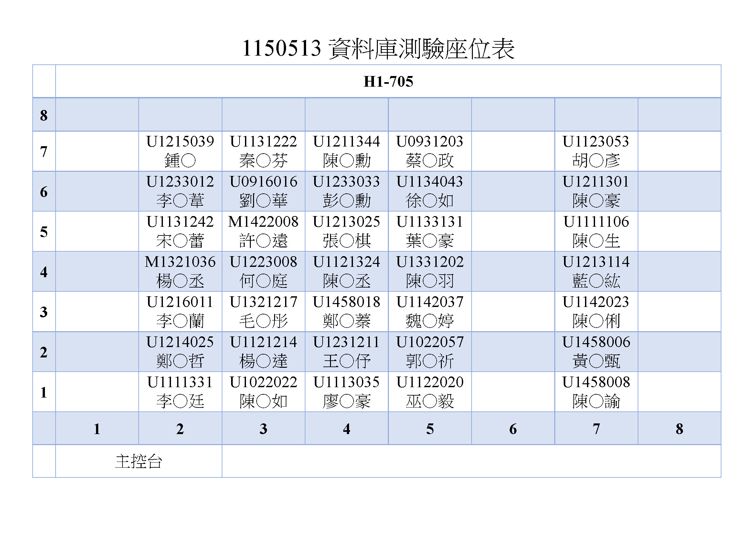Select seat cell U1458008 陳〇諭
This screenshot has height=535, width=756.
click(596, 392)
